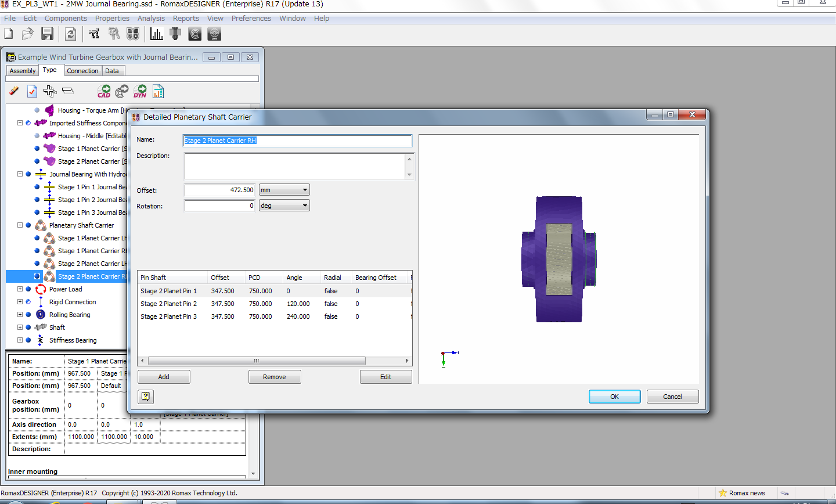This screenshot has height=504, width=836.
Task: Click the butterfly-shaped toolbar icon
Action: [x=133, y=34]
